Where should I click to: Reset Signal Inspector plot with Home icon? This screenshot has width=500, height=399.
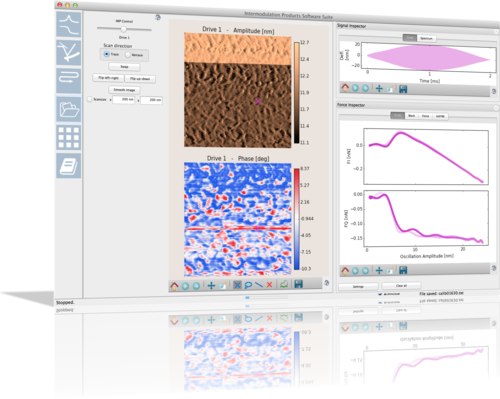point(345,88)
